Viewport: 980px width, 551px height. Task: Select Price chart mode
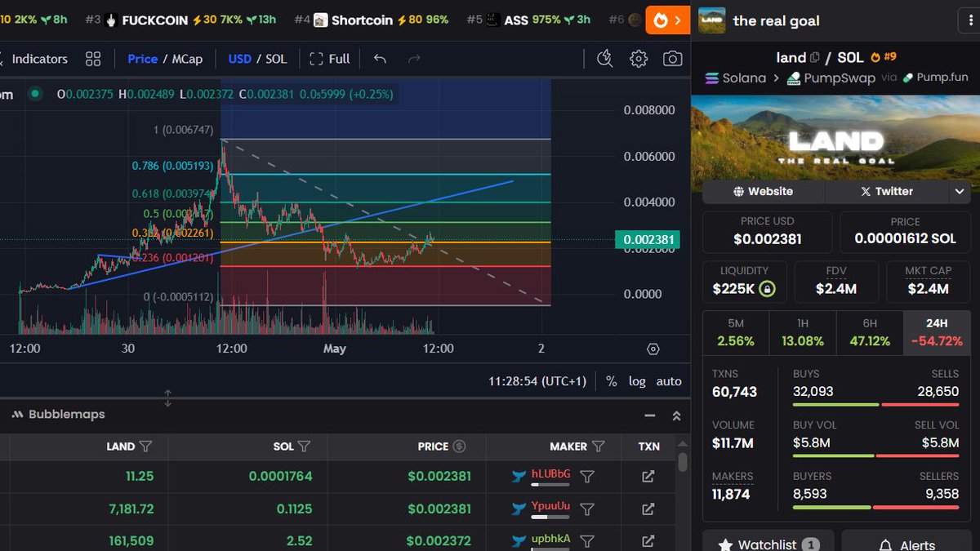coord(143,59)
